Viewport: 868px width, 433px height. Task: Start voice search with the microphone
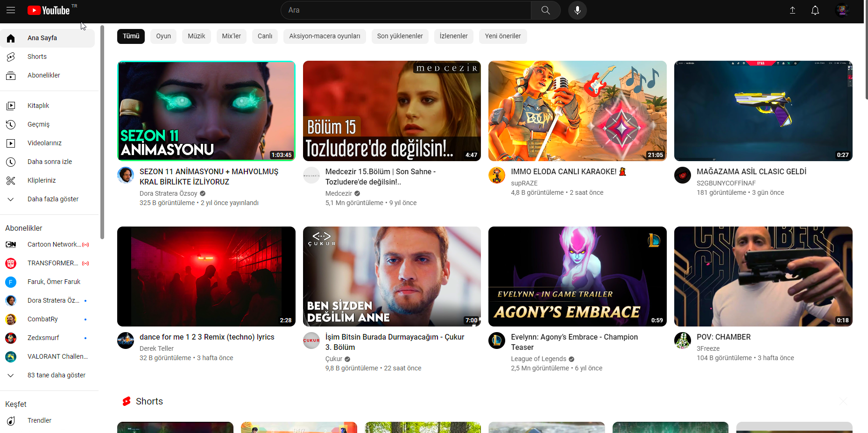tap(578, 10)
